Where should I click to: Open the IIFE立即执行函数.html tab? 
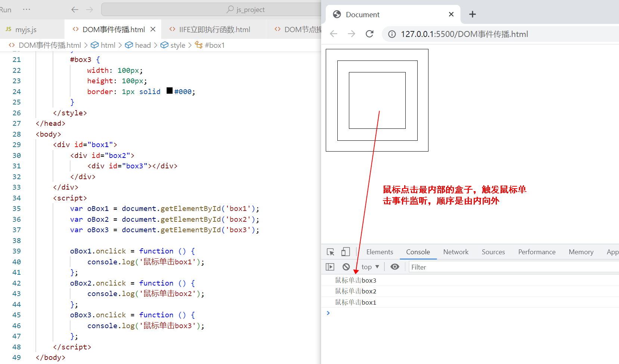point(214,29)
